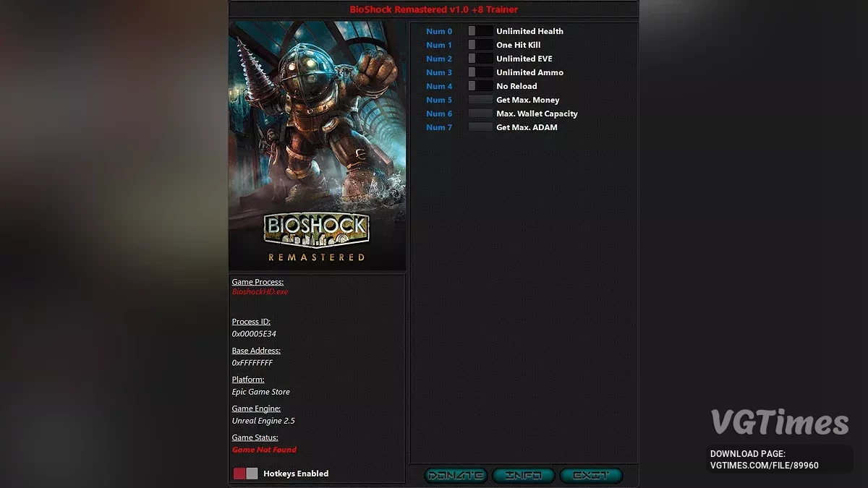Screen dimensions: 868x488
Task: Click the Max. Wallet Capacity label
Action: pyautogui.click(x=537, y=114)
